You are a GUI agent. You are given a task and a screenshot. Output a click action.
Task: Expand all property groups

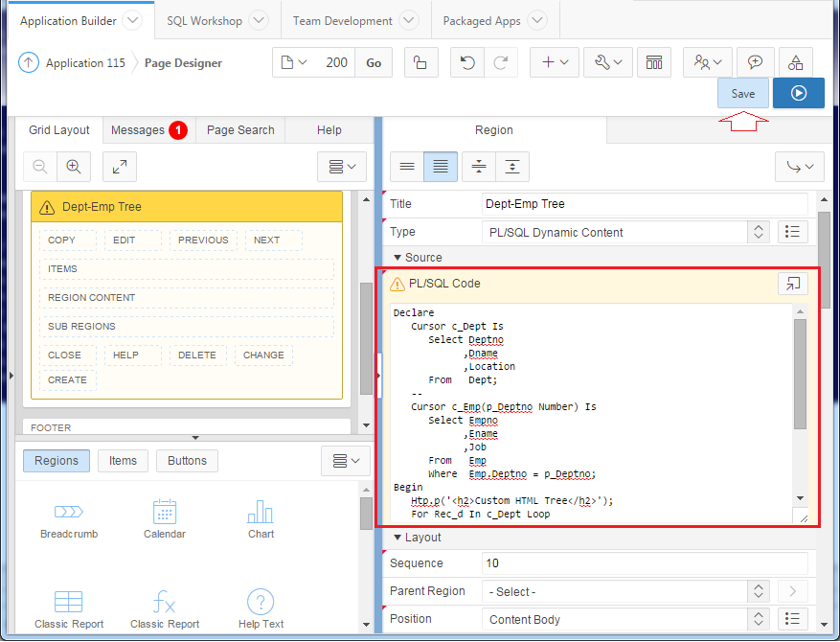point(512,167)
